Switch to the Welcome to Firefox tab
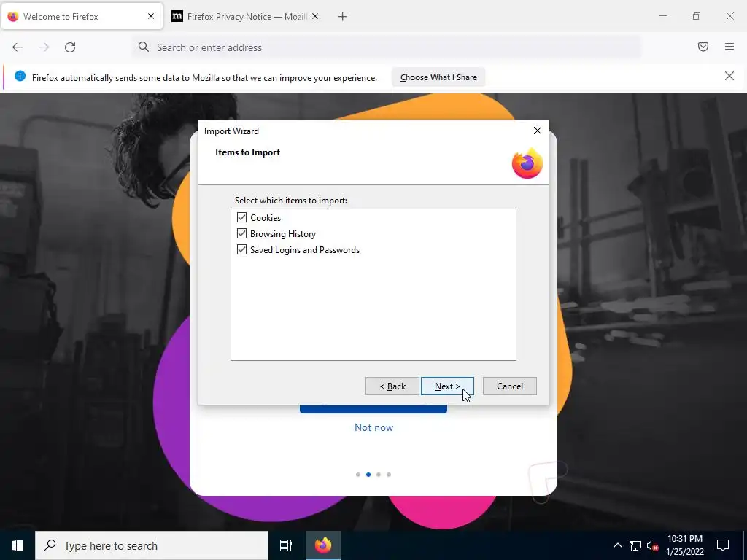The width and height of the screenshot is (747, 560). click(x=82, y=17)
